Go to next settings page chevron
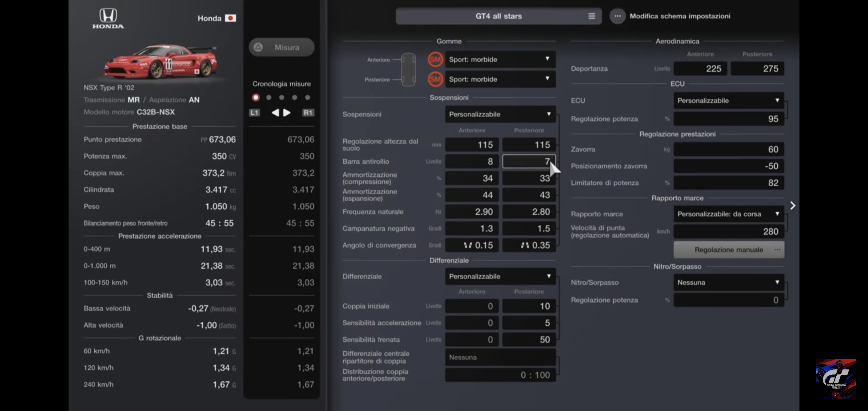 [x=793, y=205]
